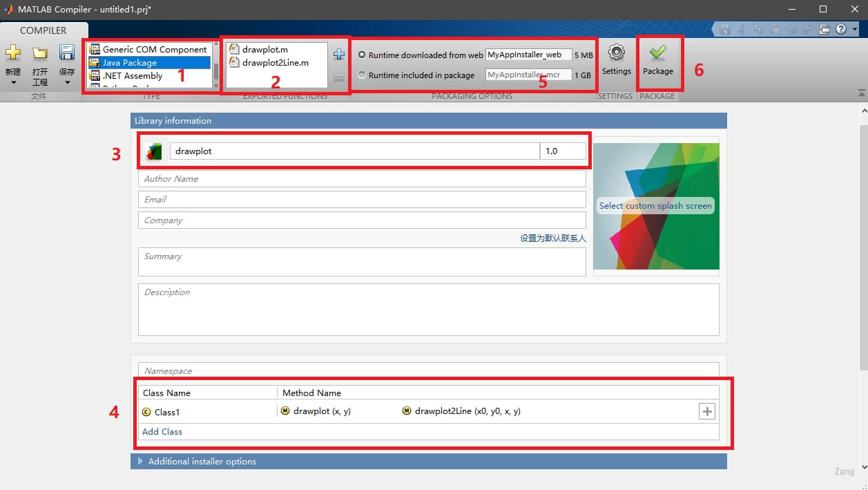
Task: Click the Email field
Action: pyautogui.click(x=362, y=200)
